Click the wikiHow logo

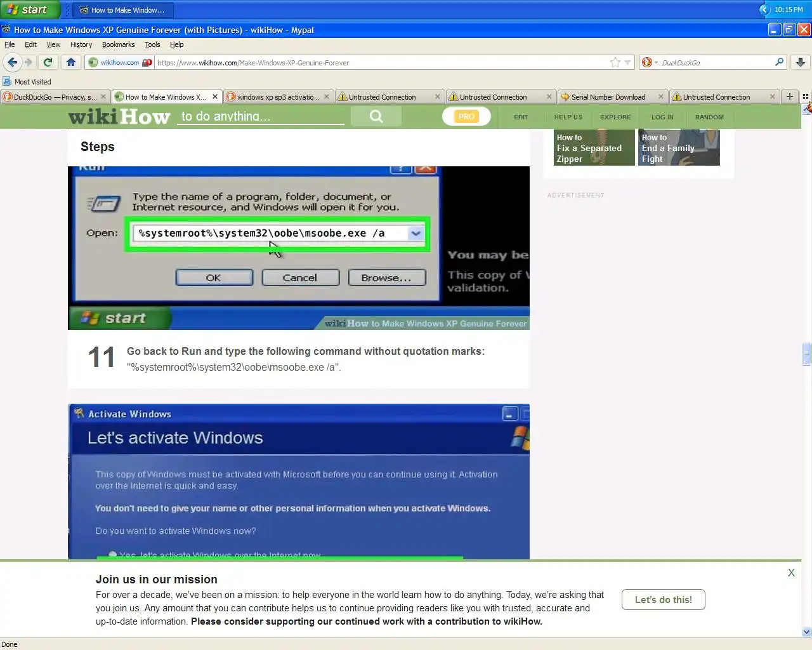pos(119,116)
